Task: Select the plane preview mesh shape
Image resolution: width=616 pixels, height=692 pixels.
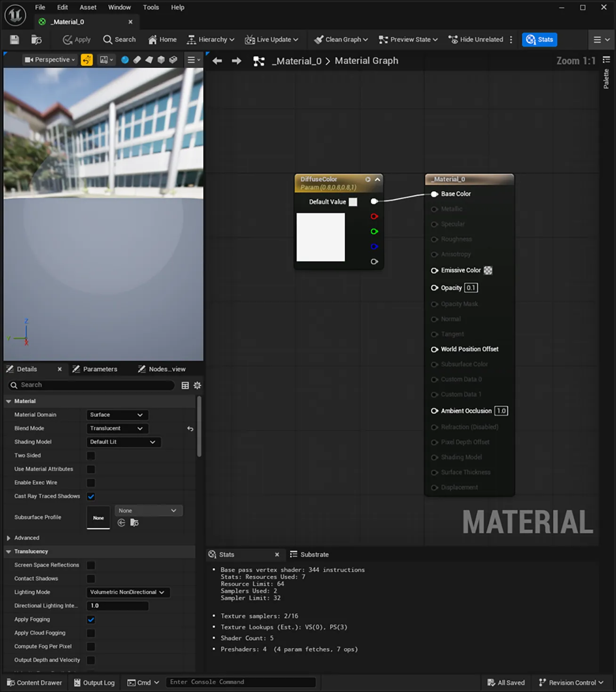Action: (149, 60)
